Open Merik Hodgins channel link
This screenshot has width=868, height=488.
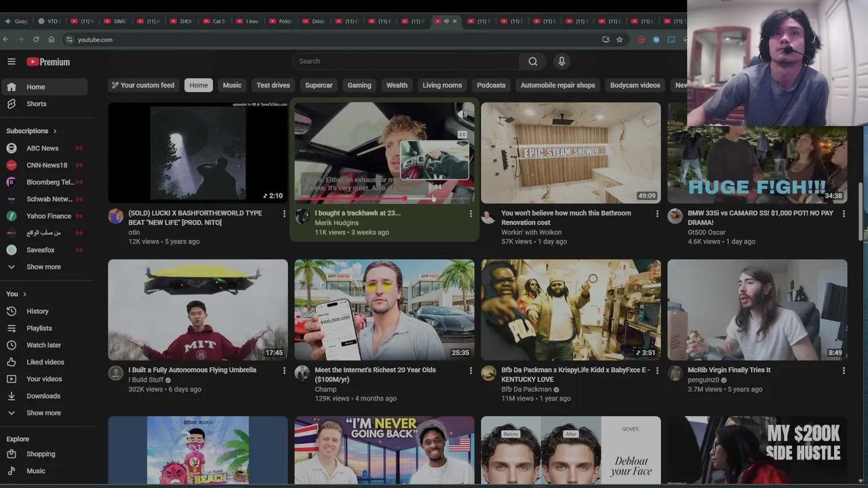(337, 222)
